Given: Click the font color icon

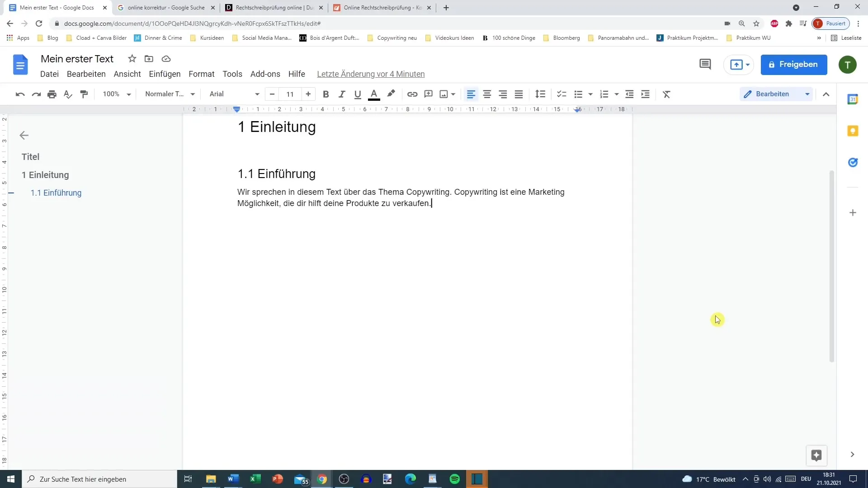Looking at the screenshot, I should [374, 94].
